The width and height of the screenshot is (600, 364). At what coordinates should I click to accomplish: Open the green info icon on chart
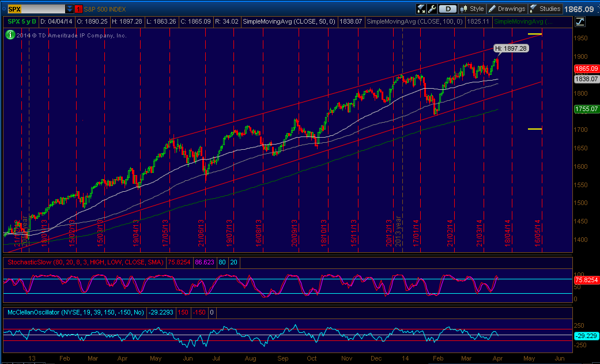(9, 36)
